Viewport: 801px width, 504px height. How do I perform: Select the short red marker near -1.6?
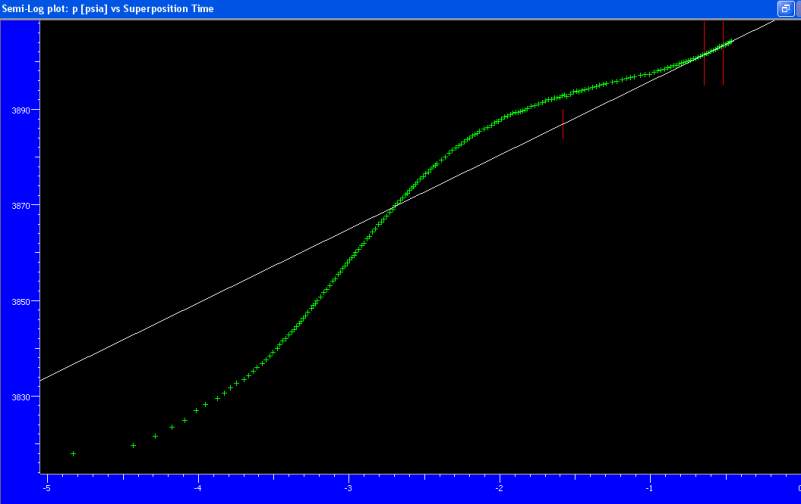pyautogui.click(x=563, y=125)
